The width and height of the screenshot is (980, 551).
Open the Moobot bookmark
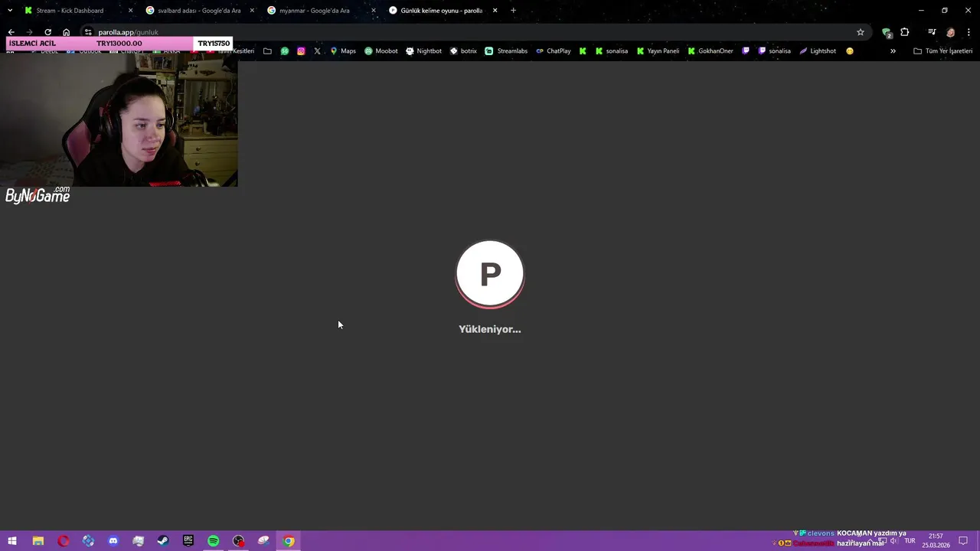[381, 51]
